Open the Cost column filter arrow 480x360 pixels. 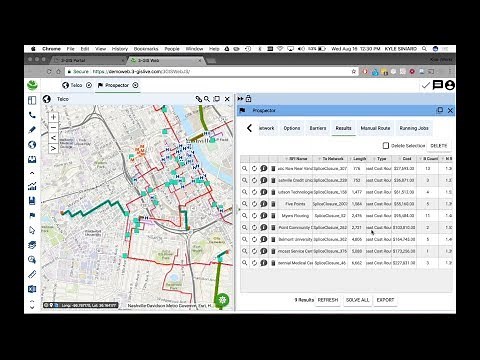coord(399,159)
